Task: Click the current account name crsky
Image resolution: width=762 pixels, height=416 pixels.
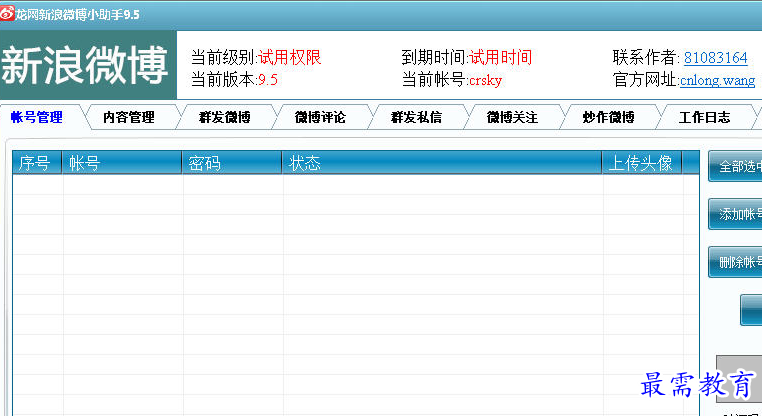Action: [485, 80]
